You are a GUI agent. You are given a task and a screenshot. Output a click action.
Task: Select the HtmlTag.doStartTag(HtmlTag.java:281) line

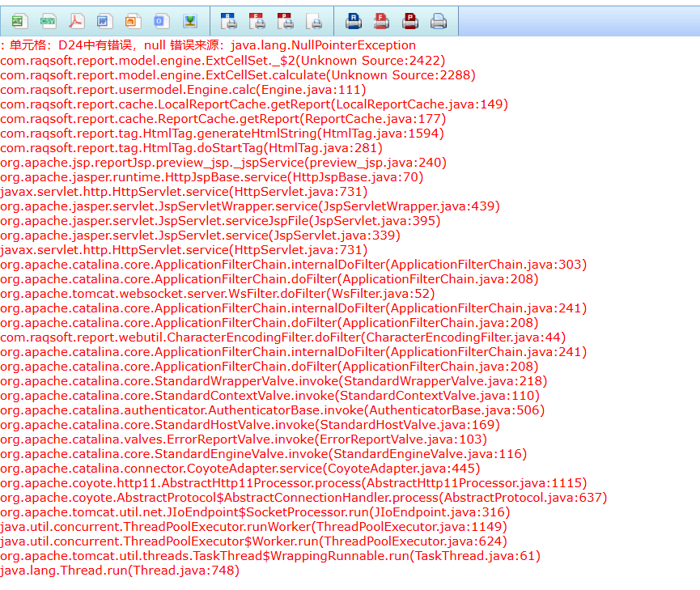(192, 148)
